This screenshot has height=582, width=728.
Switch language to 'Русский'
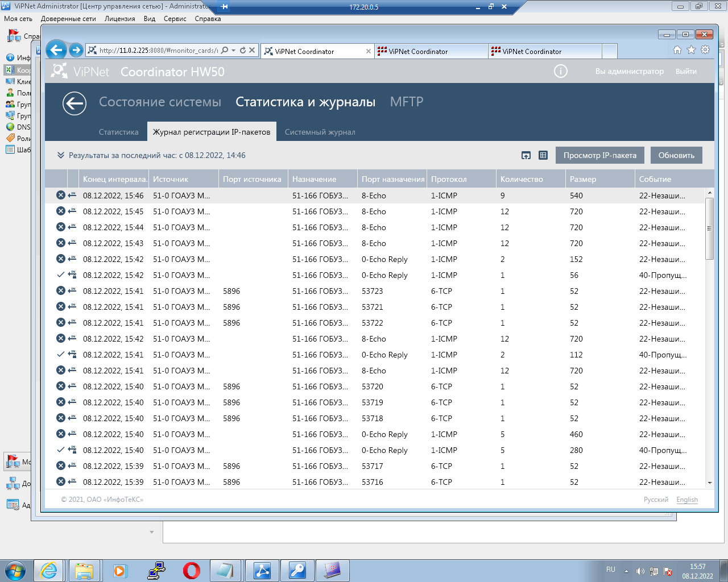click(656, 500)
